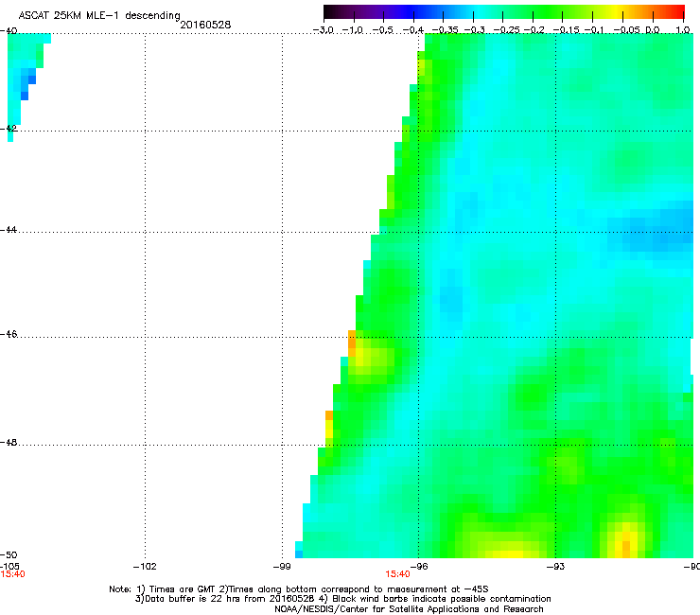The image size is (700, 615).
Task: Click the latitude label -48
Action: click(9, 442)
